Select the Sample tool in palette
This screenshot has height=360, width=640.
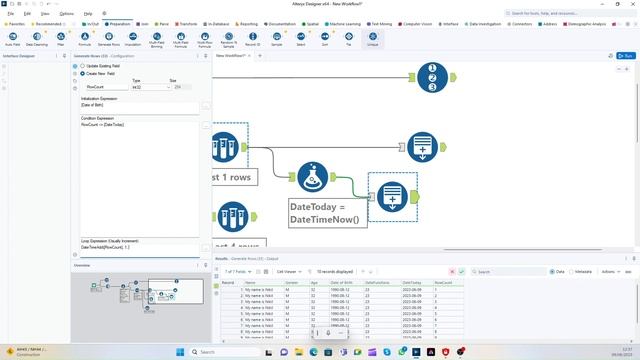(277, 39)
